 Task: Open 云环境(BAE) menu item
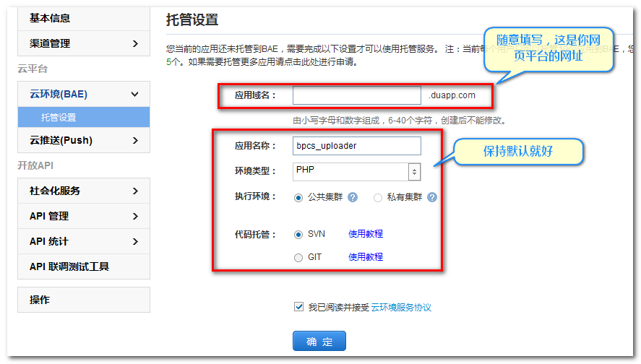pos(84,95)
